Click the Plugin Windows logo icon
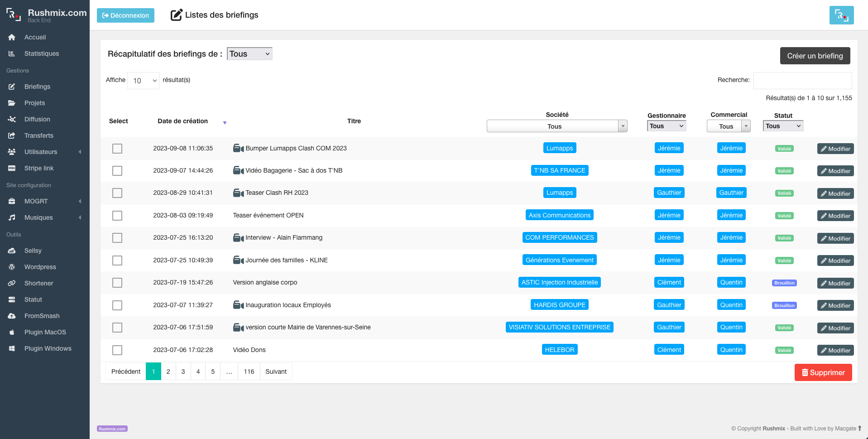868x439 pixels. click(12, 348)
